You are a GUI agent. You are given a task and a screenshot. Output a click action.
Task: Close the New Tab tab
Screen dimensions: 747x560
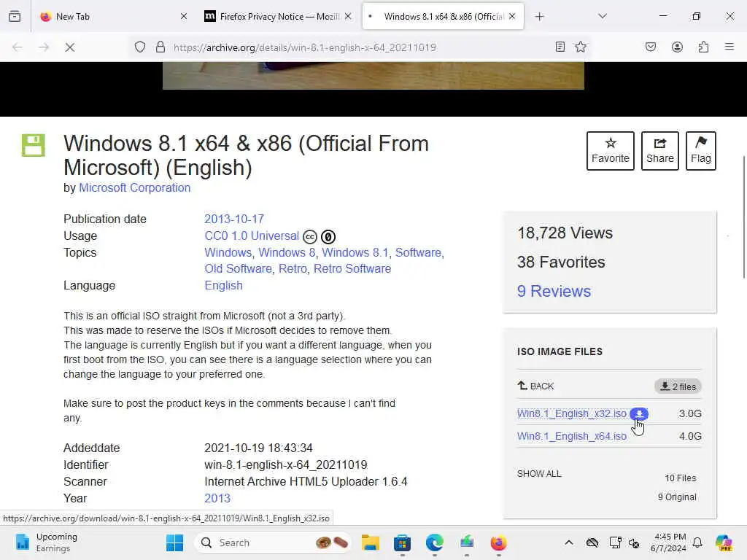[x=184, y=16]
